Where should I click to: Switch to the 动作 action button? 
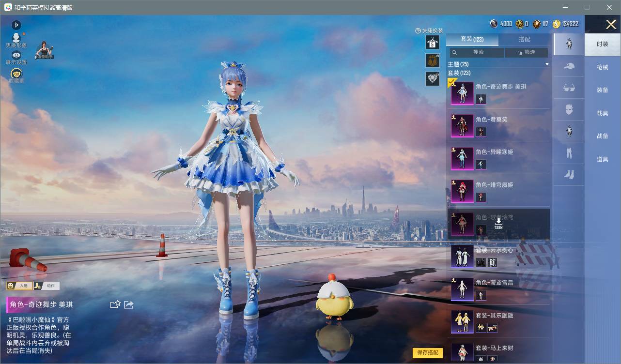(x=47, y=286)
